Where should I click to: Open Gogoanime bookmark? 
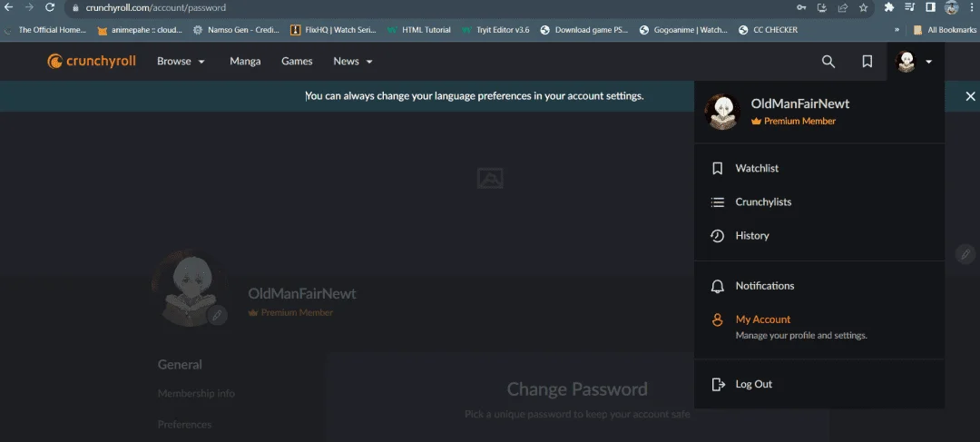[684, 29]
